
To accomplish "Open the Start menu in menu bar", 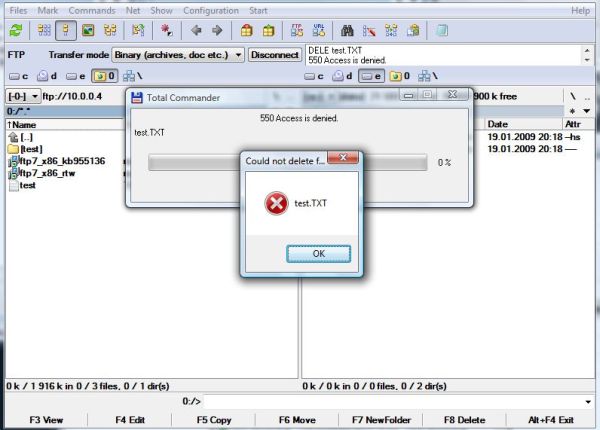I will coord(258,11).
